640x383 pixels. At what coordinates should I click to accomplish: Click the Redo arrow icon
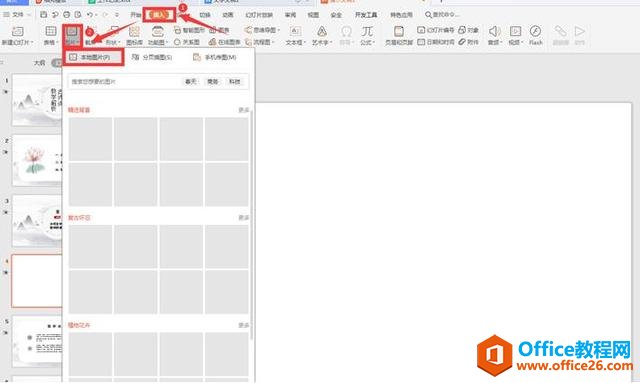(105, 15)
